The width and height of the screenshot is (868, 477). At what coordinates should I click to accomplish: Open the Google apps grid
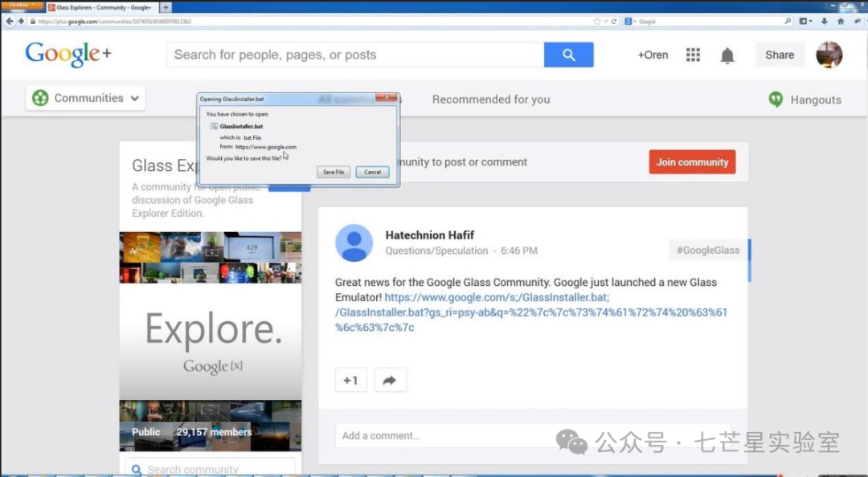(x=693, y=55)
